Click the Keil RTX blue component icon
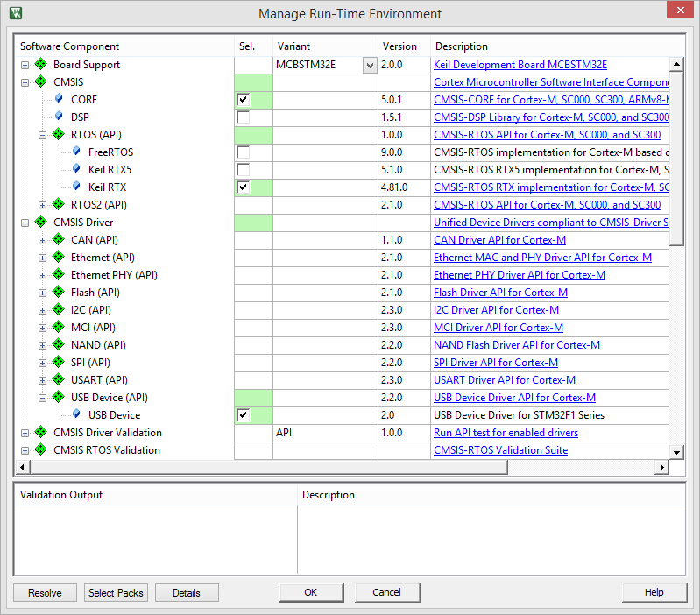Viewport: 700px width, 615px height. 76,186
